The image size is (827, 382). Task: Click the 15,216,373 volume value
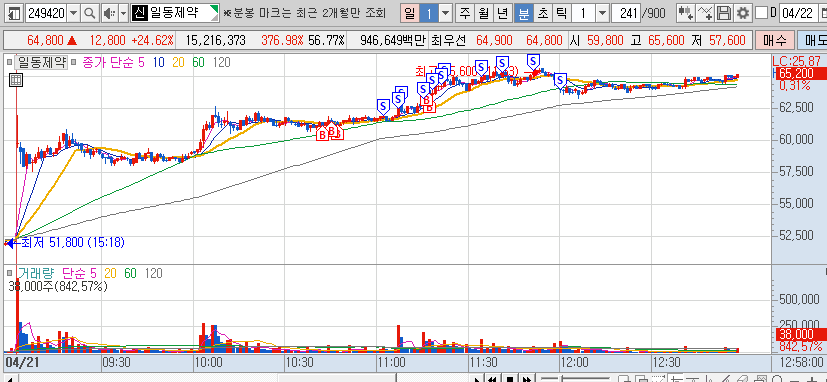tap(216, 40)
